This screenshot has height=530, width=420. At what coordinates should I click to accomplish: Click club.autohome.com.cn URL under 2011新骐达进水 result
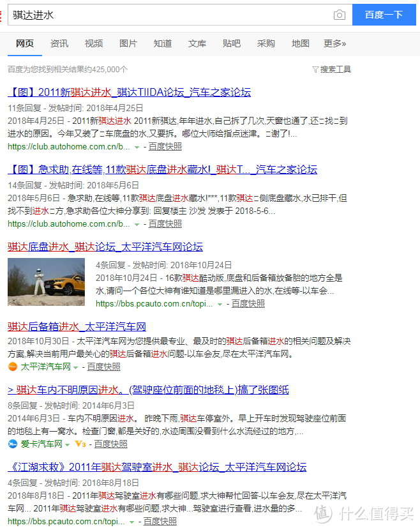coord(68,147)
